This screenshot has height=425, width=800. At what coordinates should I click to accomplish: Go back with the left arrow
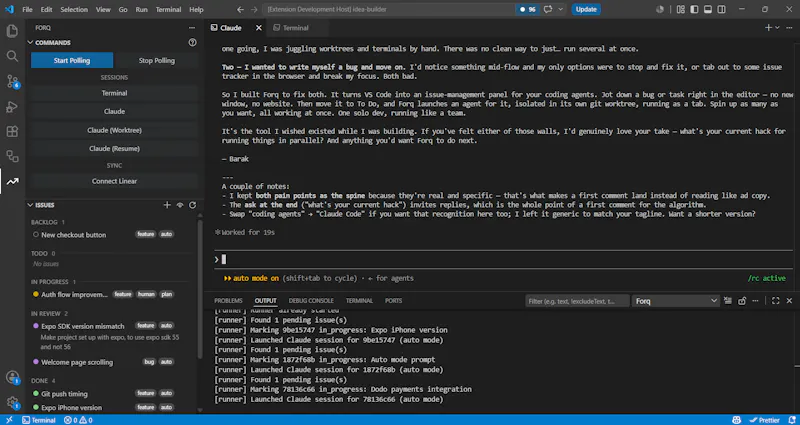pos(241,9)
